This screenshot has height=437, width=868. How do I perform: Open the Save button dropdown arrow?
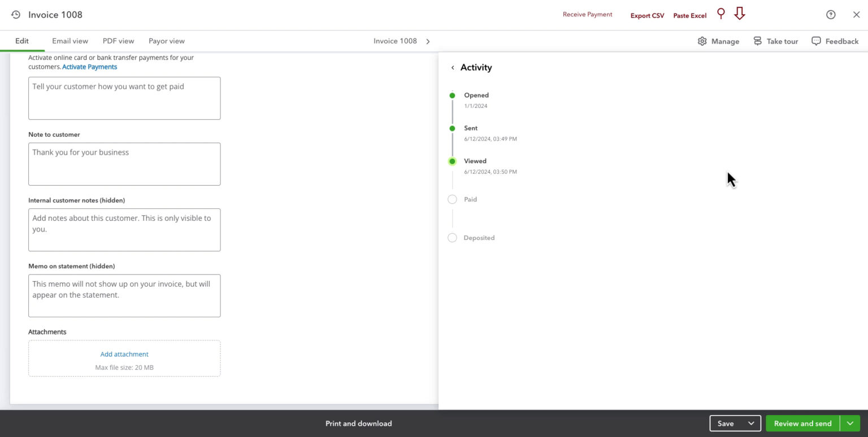[x=751, y=423]
